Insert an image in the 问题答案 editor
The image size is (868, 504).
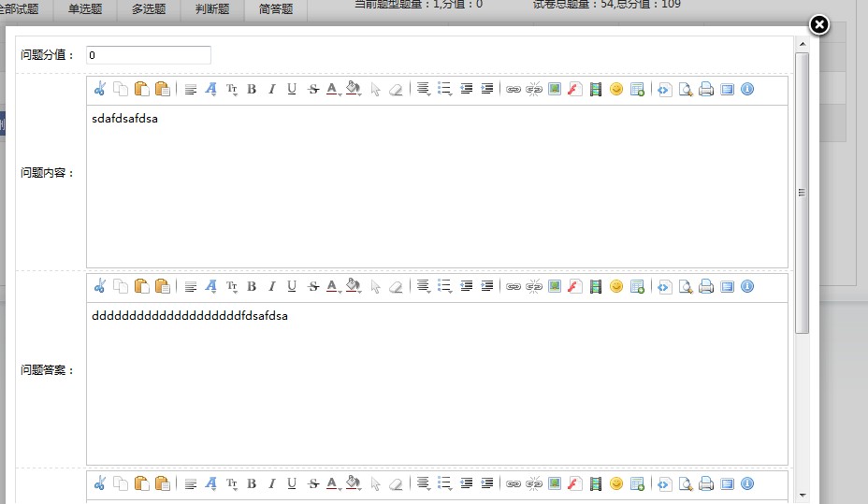point(555,286)
